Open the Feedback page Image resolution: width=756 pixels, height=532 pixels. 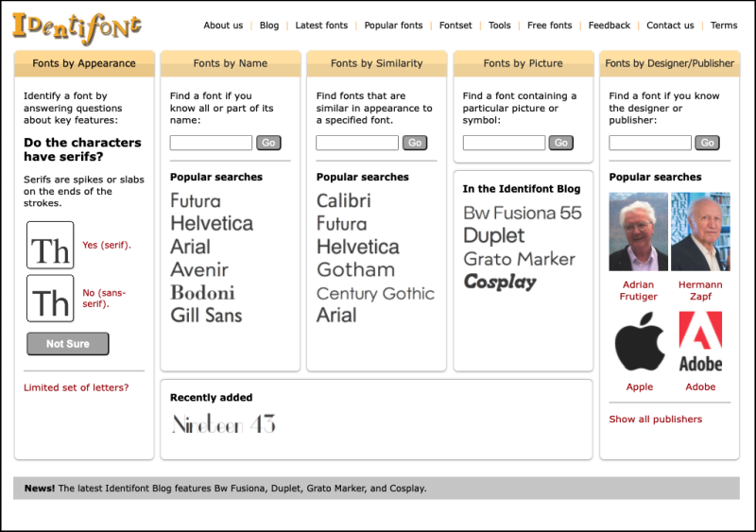click(610, 26)
